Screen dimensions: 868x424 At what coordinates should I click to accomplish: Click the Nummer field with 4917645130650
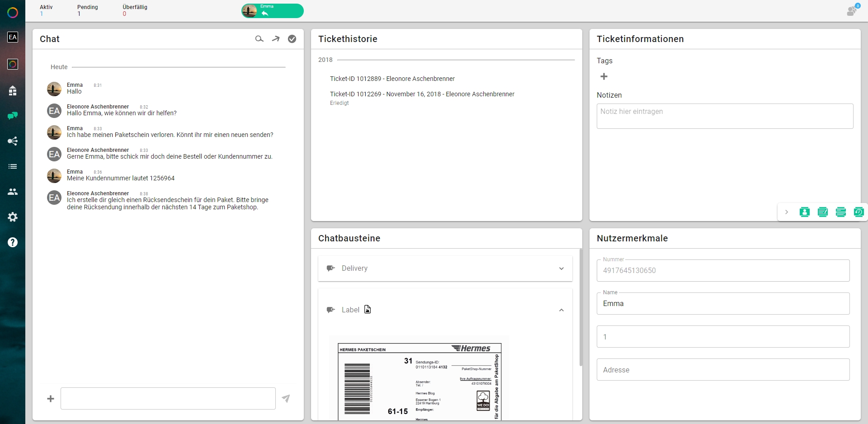coord(723,270)
